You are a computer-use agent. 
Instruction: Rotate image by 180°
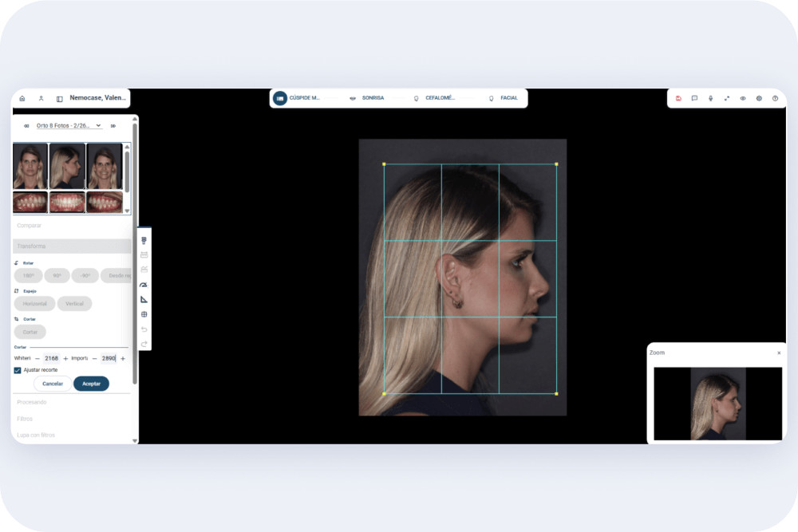pos(29,276)
